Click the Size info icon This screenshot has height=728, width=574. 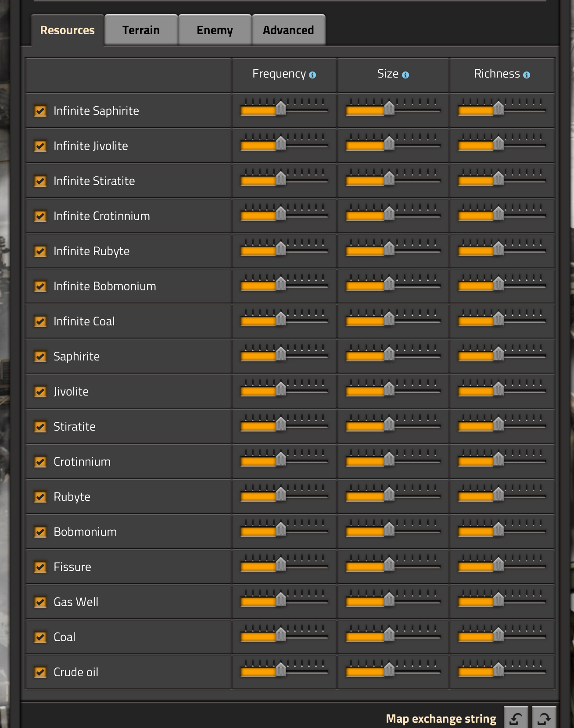405,75
